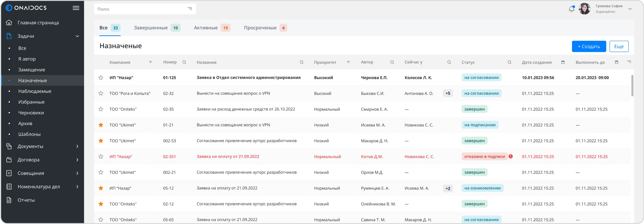Image resolution: width=644 pixels, height=224 pixels.
Task: Expand the Договора section chevron
Action: coord(77,160)
